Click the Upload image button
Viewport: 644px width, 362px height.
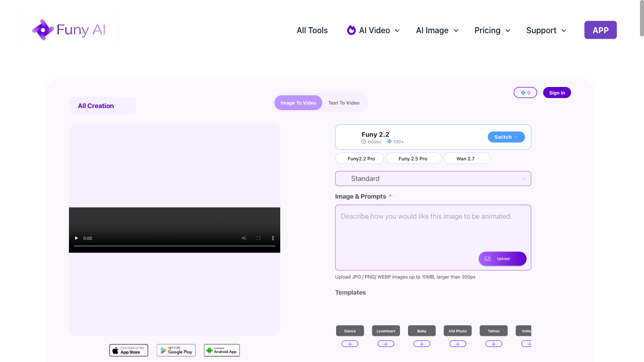[503, 258]
